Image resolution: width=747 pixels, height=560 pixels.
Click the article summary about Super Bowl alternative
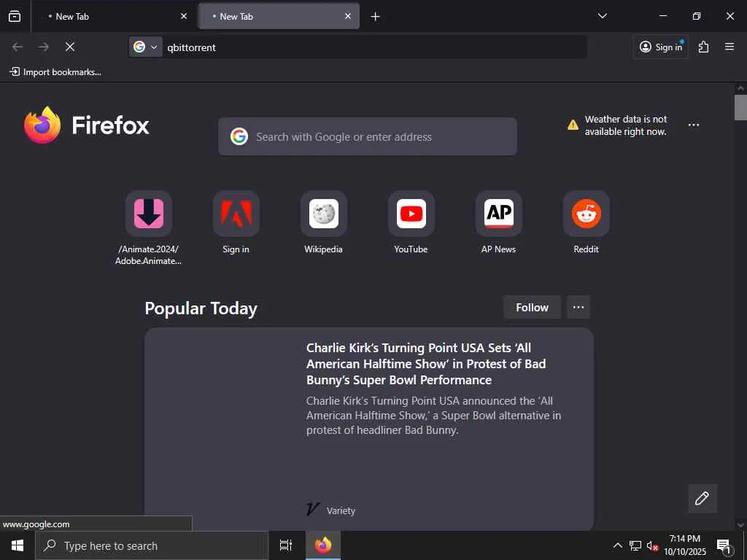coord(433,415)
